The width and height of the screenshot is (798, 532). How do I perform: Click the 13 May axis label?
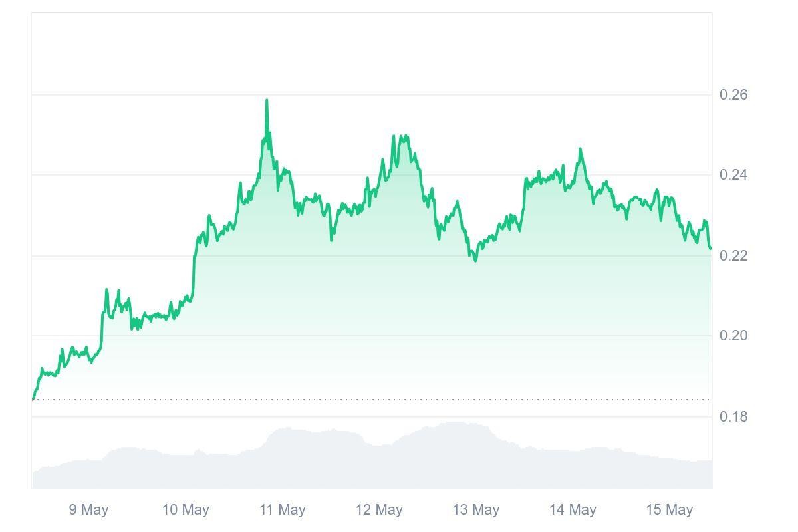coord(476,510)
